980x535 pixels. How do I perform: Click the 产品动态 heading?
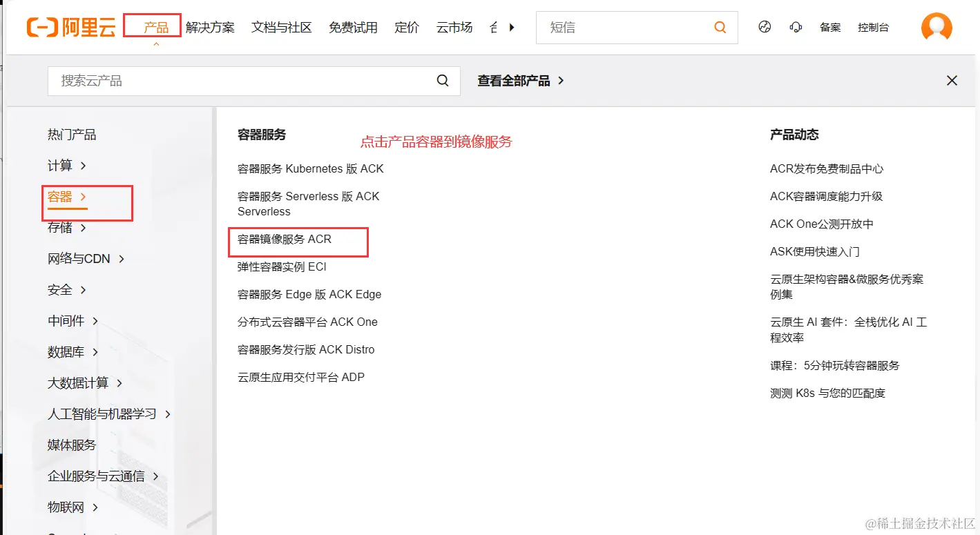(794, 135)
